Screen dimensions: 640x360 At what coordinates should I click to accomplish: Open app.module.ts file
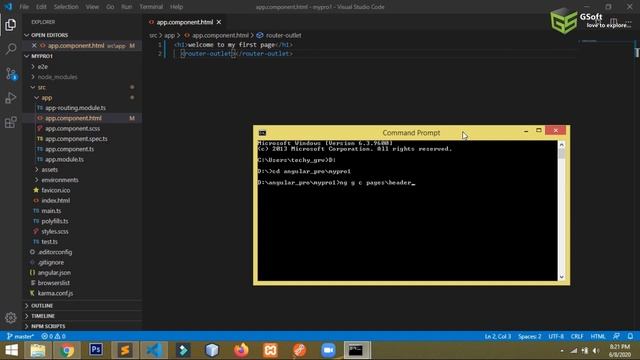point(64,159)
